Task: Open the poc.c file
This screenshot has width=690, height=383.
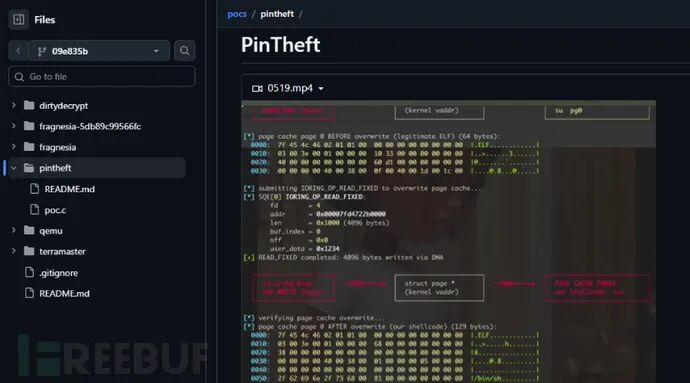Action: (55, 210)
